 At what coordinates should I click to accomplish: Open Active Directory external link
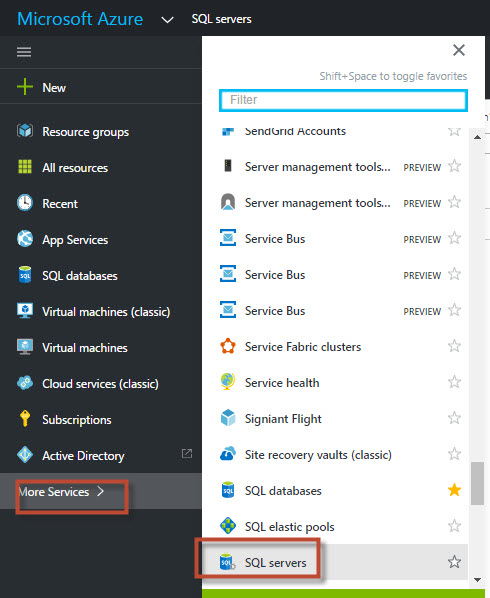[x=187, y=453]
